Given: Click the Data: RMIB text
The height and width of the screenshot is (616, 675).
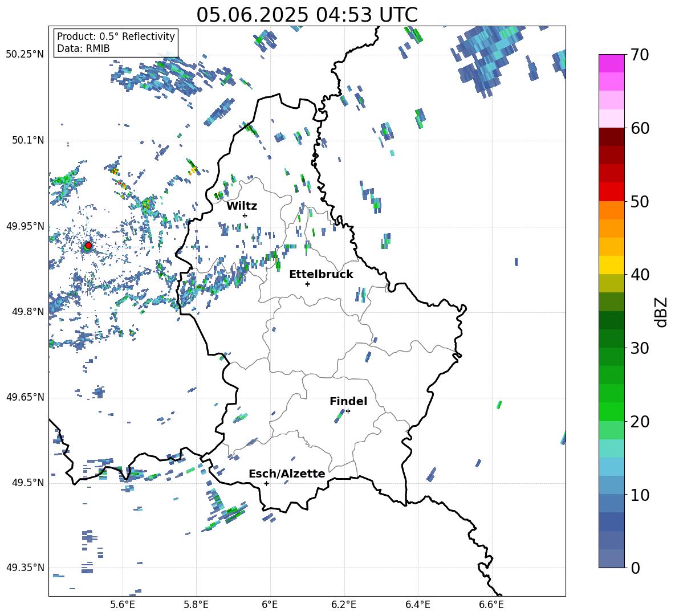Looking at the screenshot, I should pyautogui.click(x=83, y=48).
